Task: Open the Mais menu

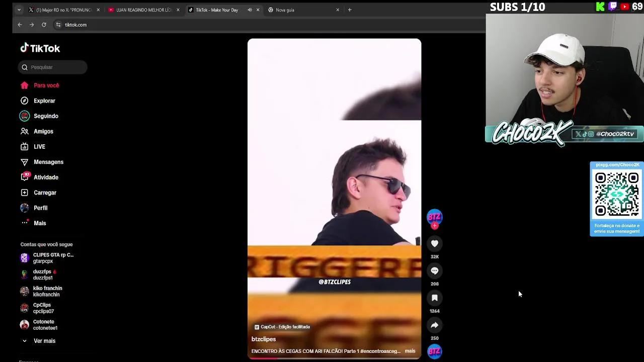Action: pos(40,223)
